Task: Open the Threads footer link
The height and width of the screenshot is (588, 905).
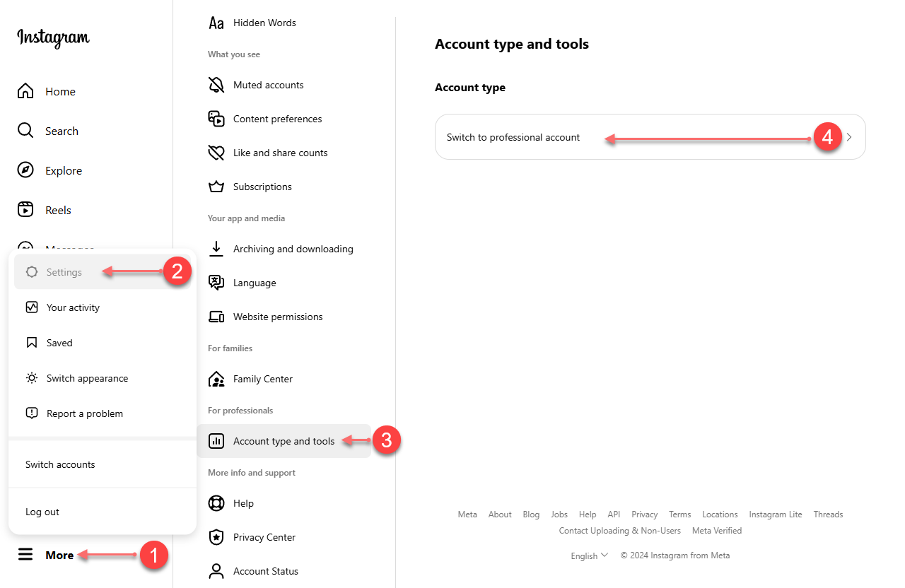Action: (828, 514)
